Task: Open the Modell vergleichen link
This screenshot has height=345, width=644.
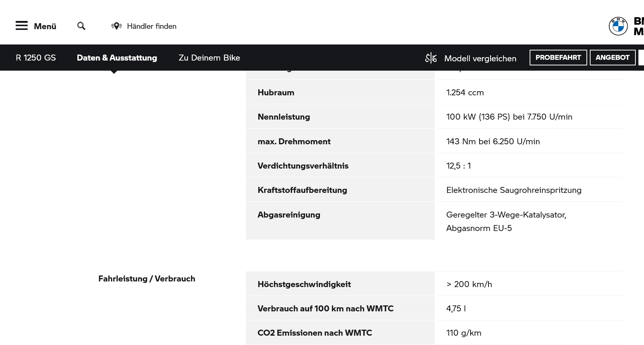Action: (480, 58)
